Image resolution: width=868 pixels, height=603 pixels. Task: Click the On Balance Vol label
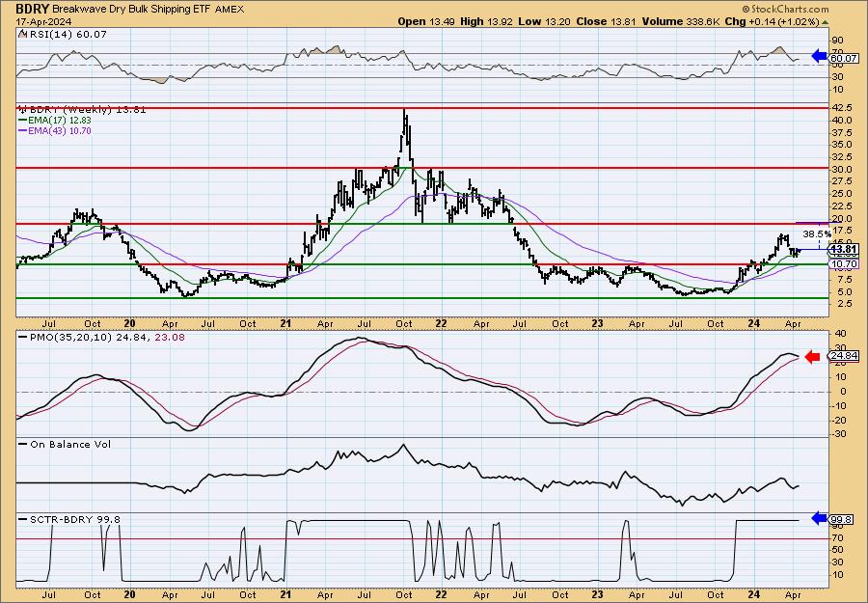tap(70, 445)
